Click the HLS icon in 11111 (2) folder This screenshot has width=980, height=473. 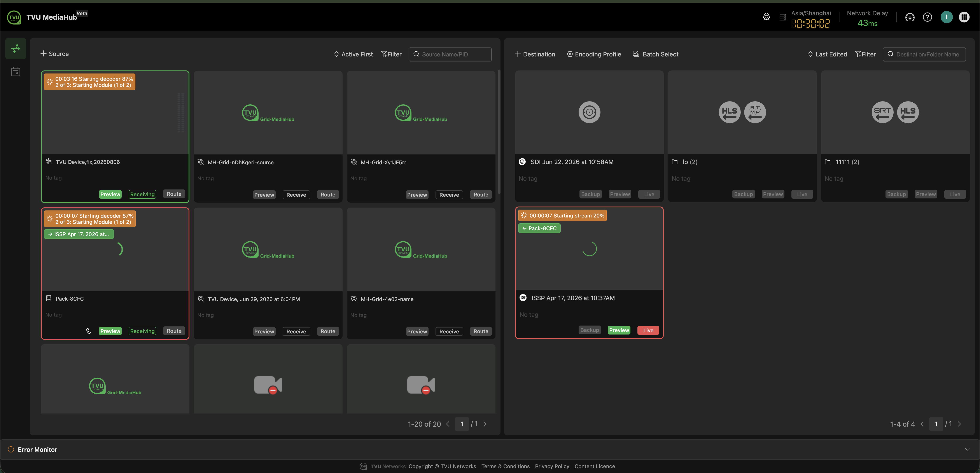[x=908, y=112]
